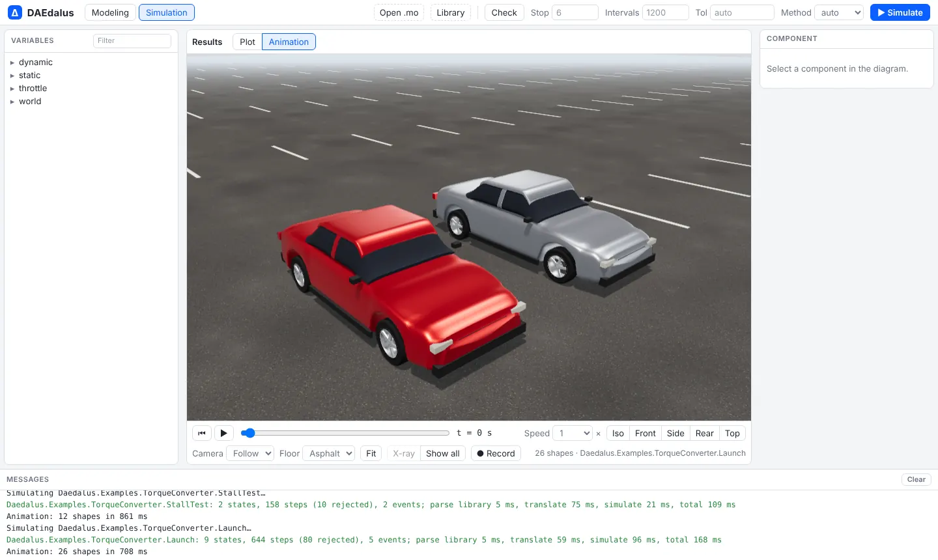
Task: Click the animation timeline slider
Action: click(x=345, y=433)
